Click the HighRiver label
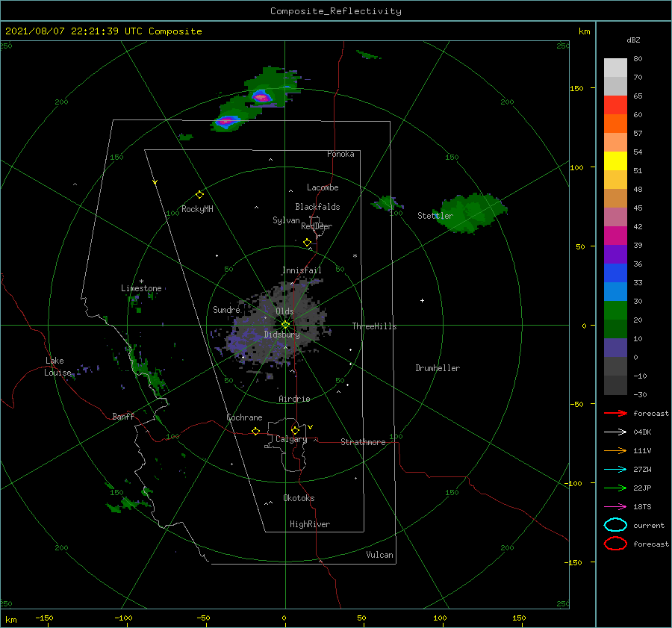 [x=310, y=524]
